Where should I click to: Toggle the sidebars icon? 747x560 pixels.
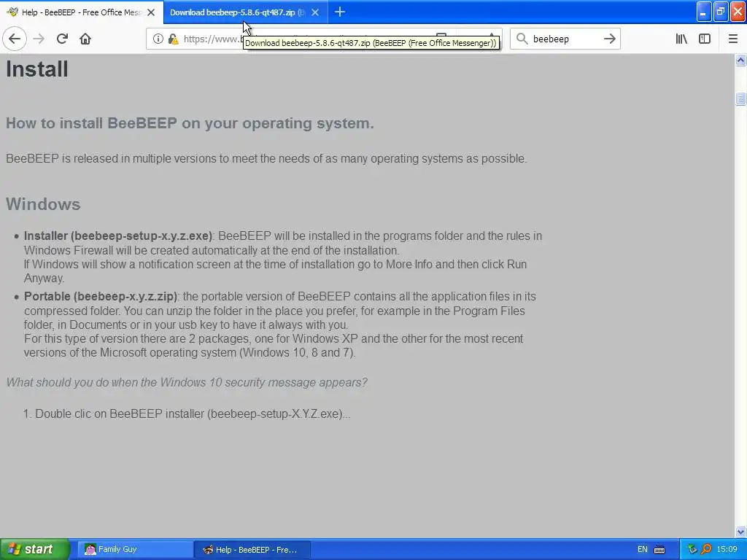705,39
